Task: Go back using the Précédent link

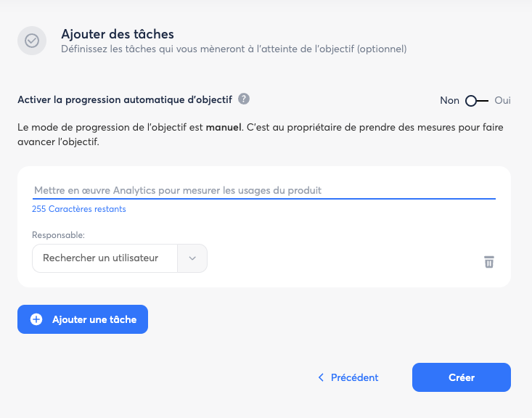Action: [354, 377]
